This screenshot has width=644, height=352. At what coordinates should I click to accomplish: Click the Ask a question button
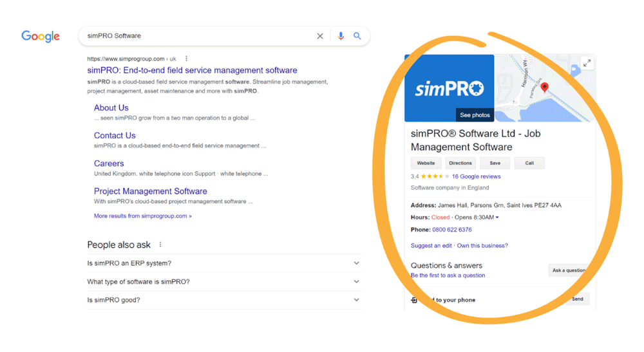569,270
